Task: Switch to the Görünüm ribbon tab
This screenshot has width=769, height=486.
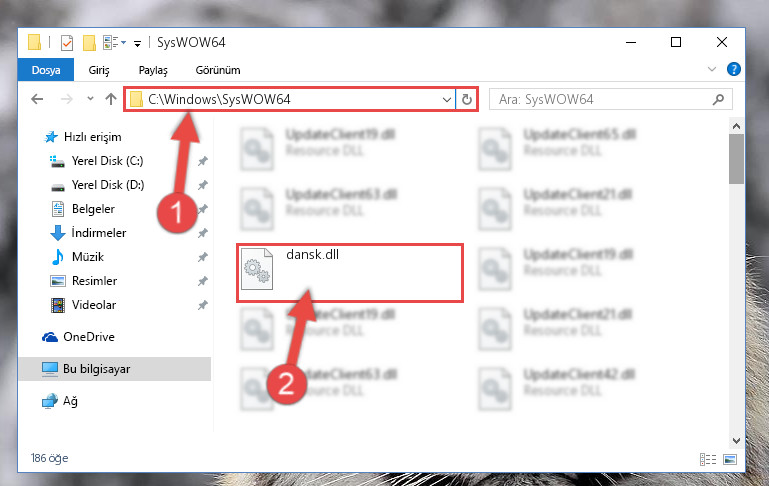Action: click(218, 70)
